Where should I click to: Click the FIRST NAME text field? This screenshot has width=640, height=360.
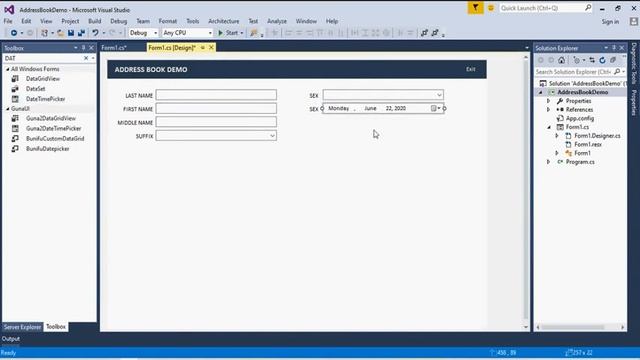216,109
